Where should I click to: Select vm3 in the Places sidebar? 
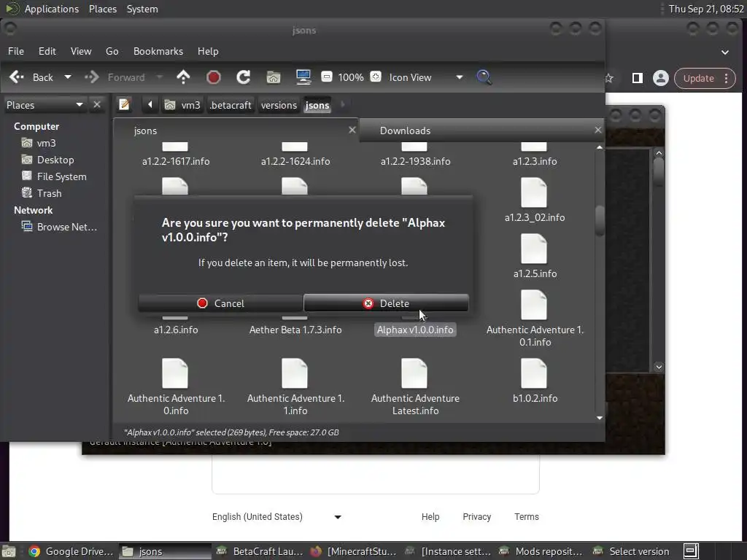46,143
